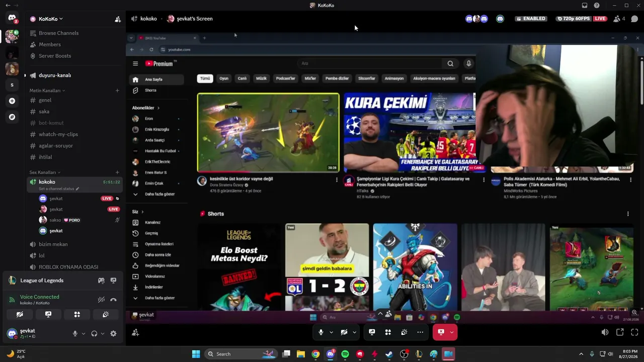Screen dimensions: 644x362
Task: Open the Help question mark icon
Action: click(597, 6)
